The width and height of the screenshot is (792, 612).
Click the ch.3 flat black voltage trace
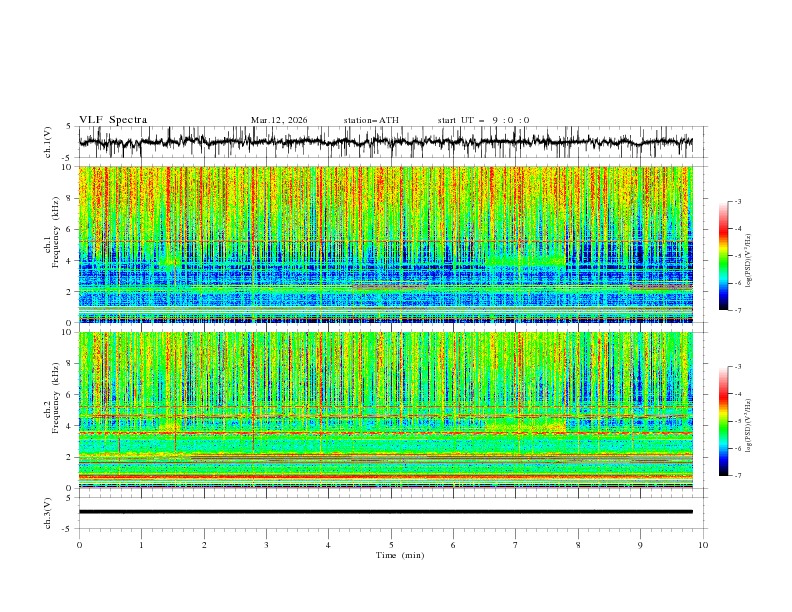[x=385, y=512]
